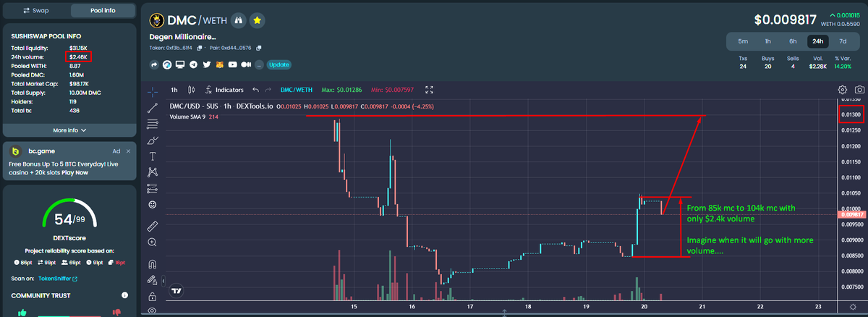Vote thumbs down on community trust
The width and height of the screenshot is (868, 317).
click(x=115, y=313)
